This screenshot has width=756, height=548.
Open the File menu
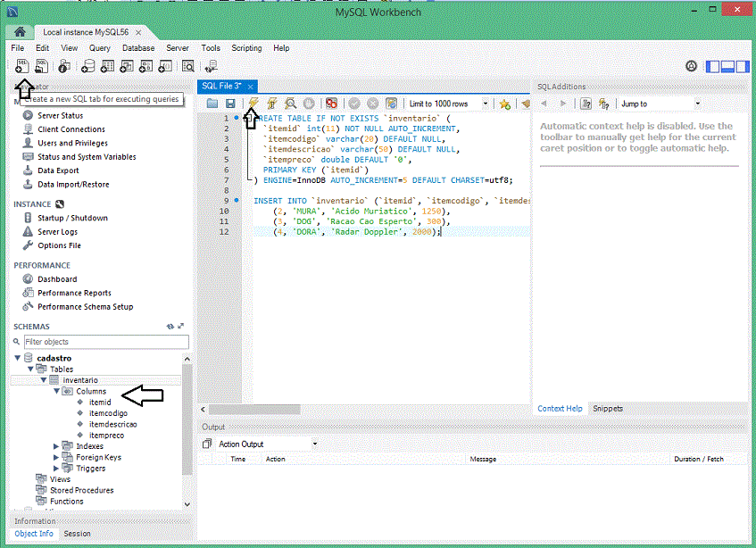point(17,47)
